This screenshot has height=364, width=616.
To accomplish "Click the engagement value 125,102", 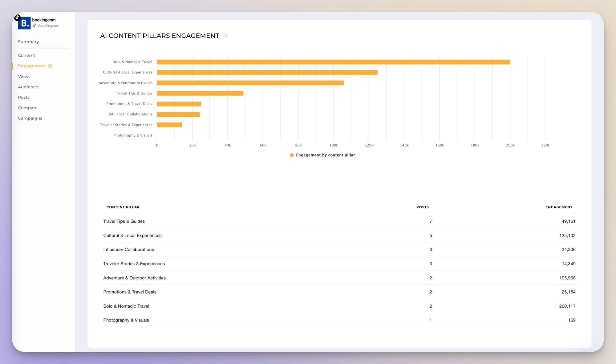I will coord(567,235).
